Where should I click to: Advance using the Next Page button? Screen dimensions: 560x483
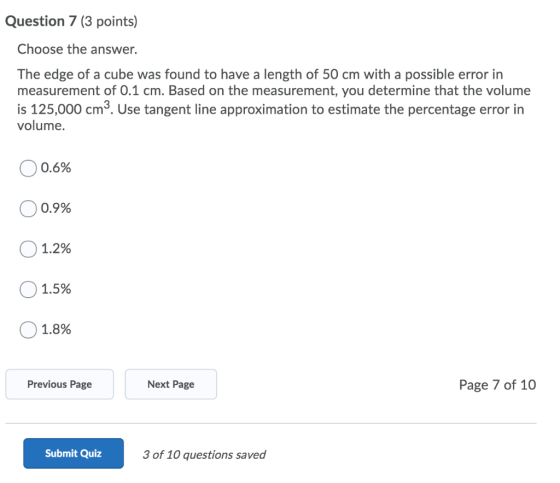pos(171,384)
